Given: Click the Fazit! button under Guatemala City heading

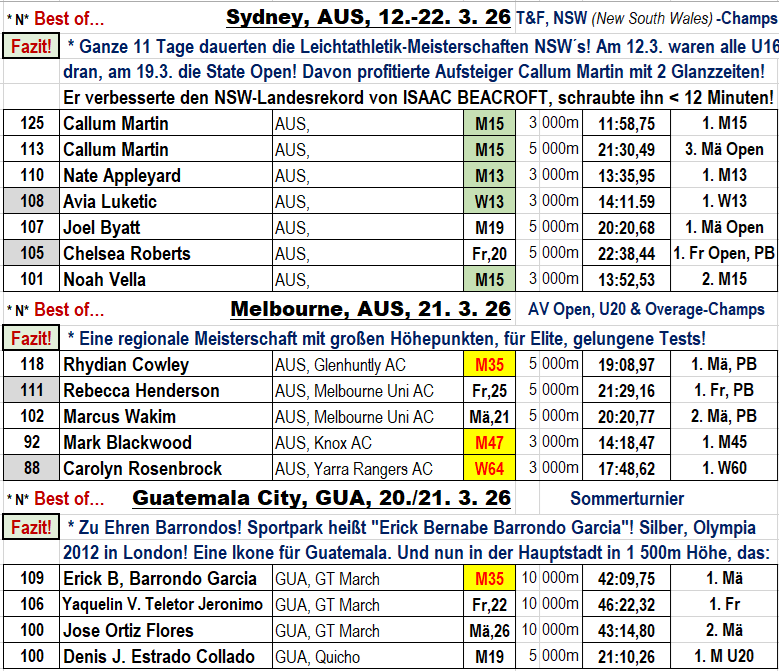Looking at the screenshot, I should click(31, 526).
